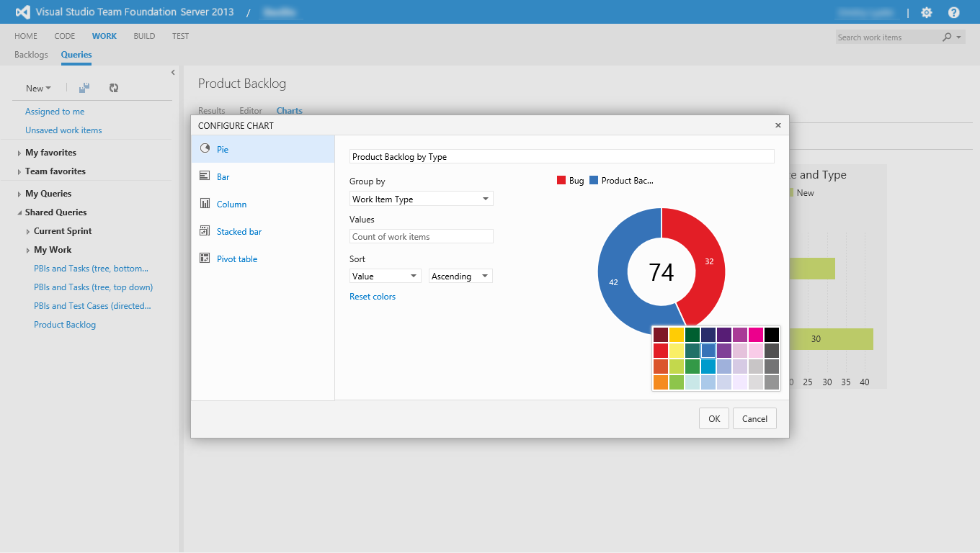Choose the Pivot table icon
The image size is (980, 553).
205,258
